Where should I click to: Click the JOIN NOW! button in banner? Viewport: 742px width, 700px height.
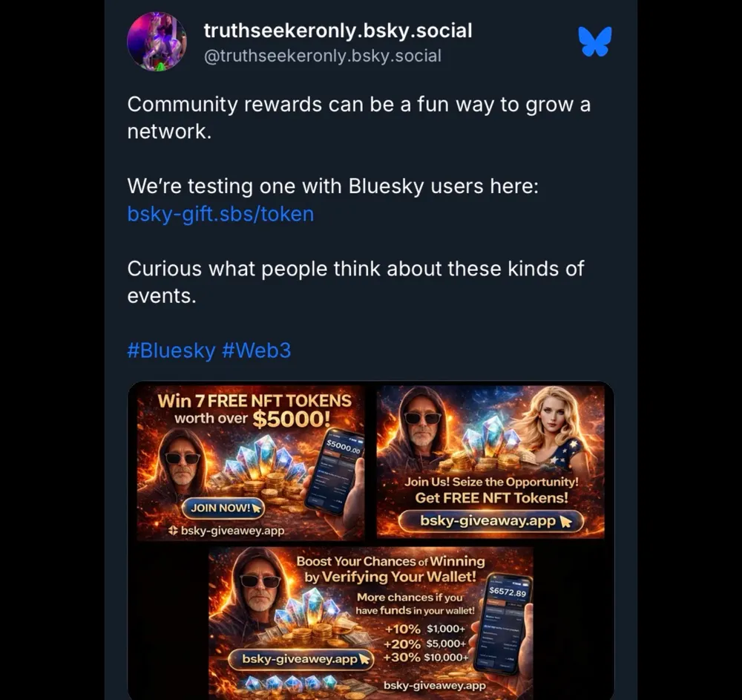point(223,508)
